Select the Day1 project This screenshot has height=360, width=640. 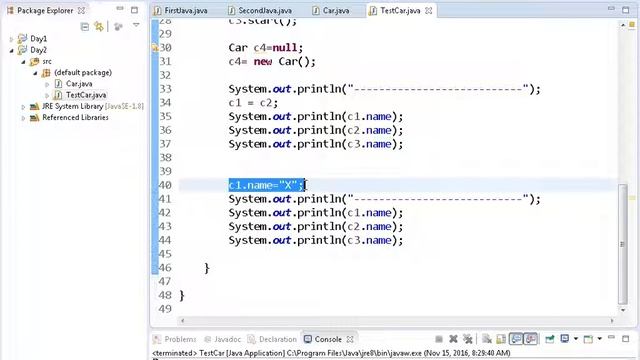coord(38,39)
